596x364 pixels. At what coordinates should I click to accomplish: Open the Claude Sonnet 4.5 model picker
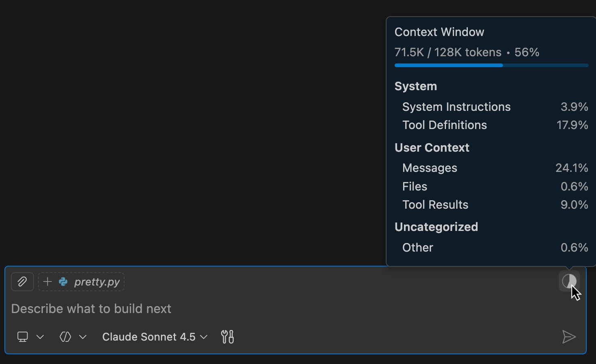(x=154, y=337)
